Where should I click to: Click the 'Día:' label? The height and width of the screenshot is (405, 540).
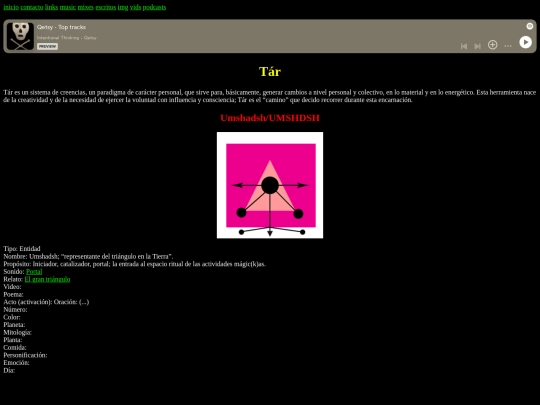click(9, 370)
